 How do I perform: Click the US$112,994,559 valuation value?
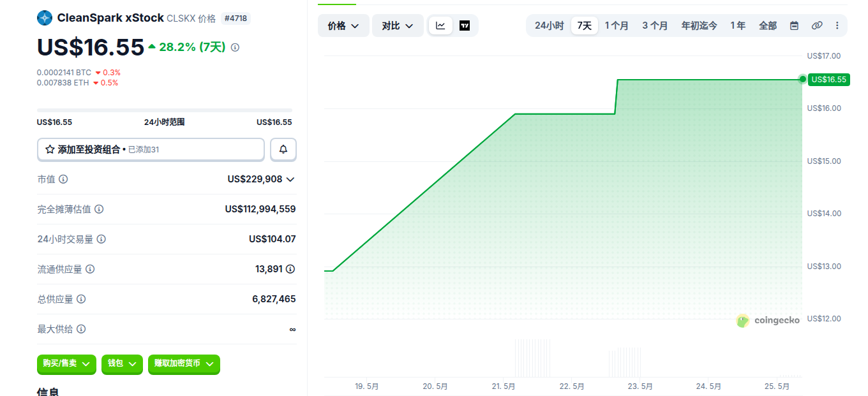(x=260, y=209)
